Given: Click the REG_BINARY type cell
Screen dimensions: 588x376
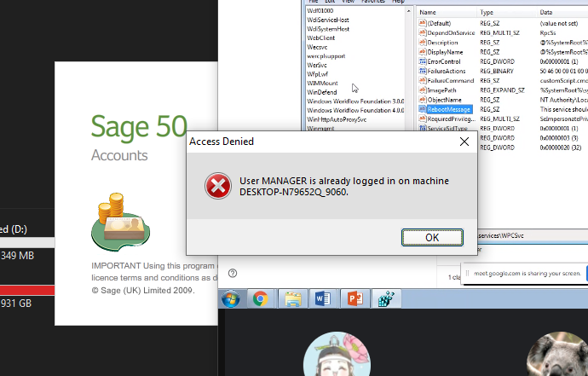Looking at the screenshot, I should point(497,71).
